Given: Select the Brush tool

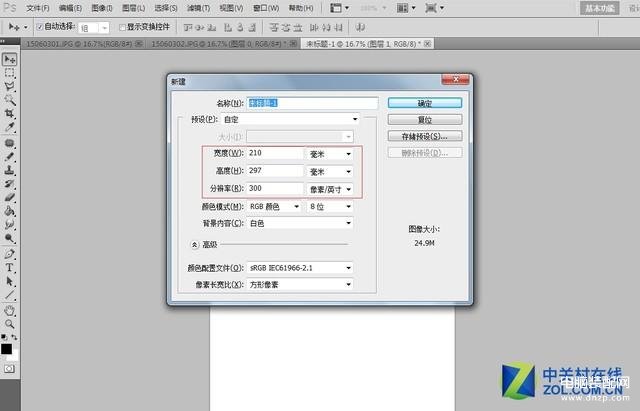Looking at the screenshot, I should tap(9, 157).
